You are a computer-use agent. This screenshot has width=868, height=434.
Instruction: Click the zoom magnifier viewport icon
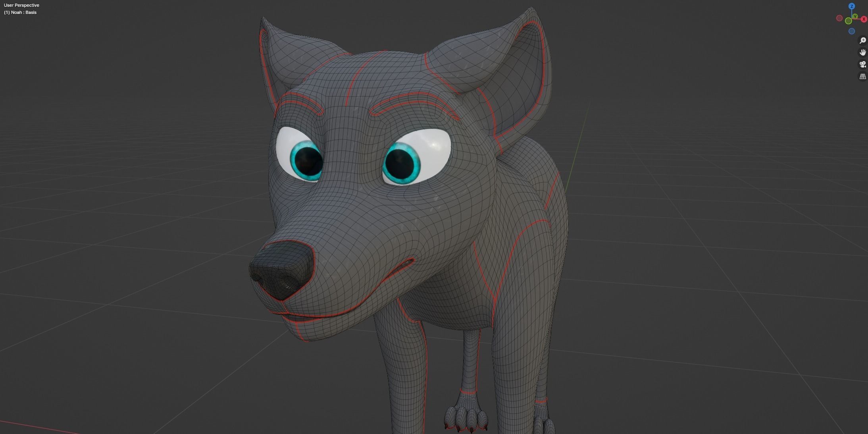[862, 41]
